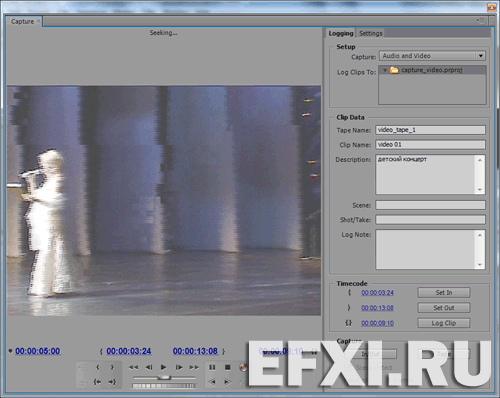Click the Scene input field
Viewport: 500px width, 398px height.
coord(430,205)
